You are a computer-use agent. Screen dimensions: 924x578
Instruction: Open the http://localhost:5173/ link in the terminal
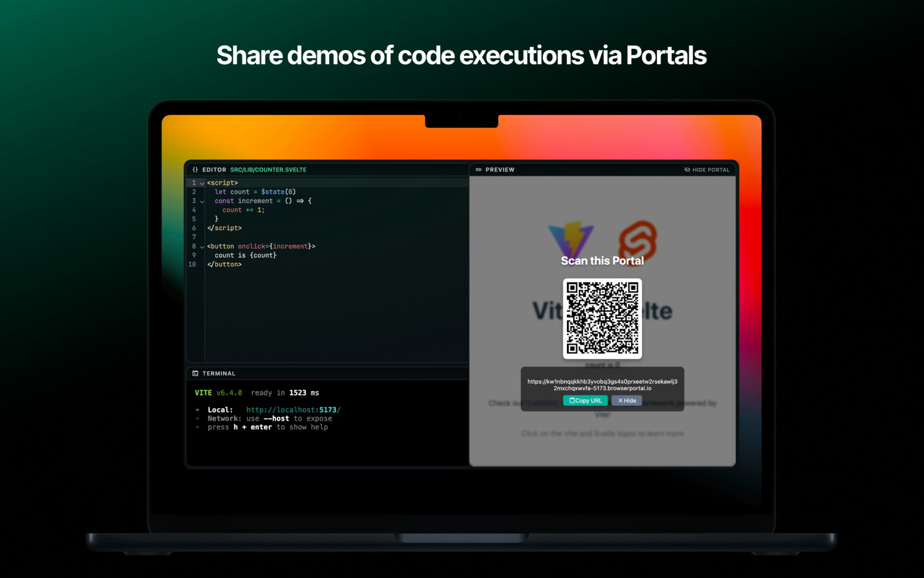(293, 409)
